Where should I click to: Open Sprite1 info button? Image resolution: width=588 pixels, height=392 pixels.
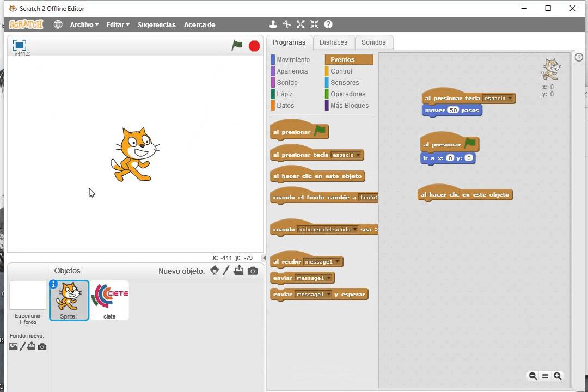point(53,284)
